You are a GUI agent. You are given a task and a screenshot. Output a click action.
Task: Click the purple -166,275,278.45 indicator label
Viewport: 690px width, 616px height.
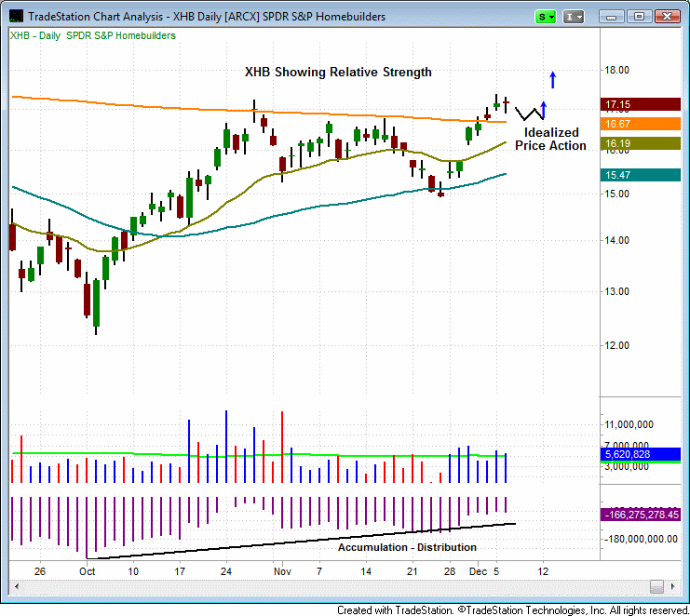click(x=641, y=515)
